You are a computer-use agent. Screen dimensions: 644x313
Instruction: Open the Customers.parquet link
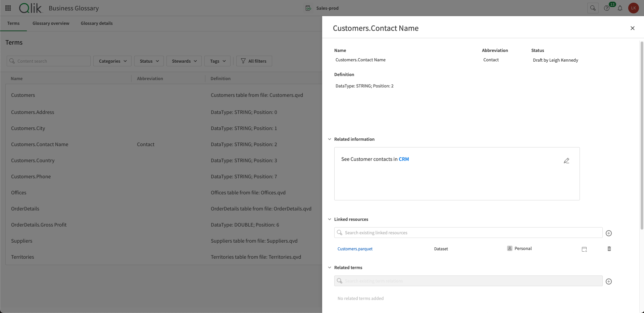pyautogui.click(x=355, y=249)
